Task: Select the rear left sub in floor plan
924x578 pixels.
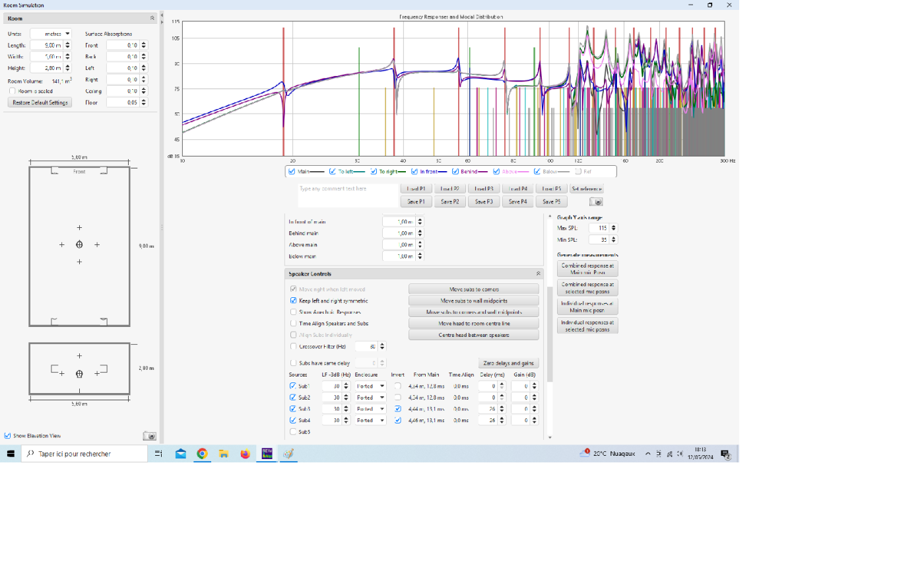Action: [x=54, y=322]
